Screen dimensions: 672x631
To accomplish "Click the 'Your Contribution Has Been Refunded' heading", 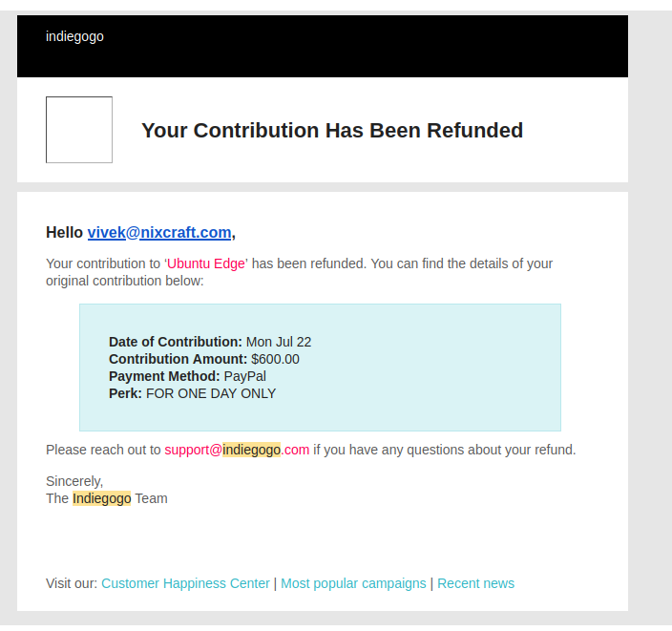I will (x=332, y=130).
